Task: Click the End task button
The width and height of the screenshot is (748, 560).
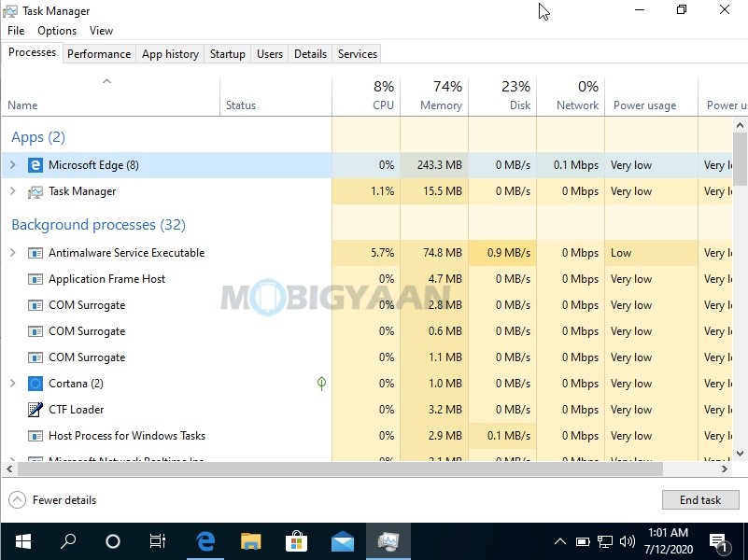Action: (x=700, y=499)
